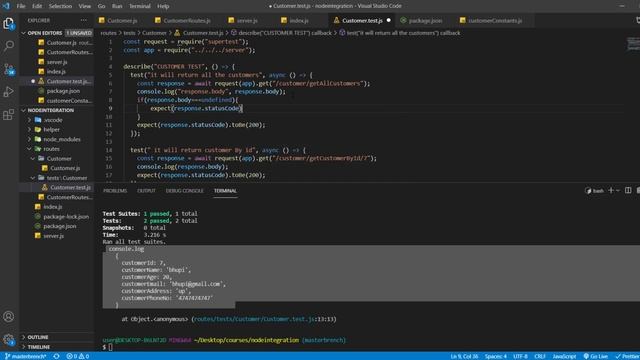Click the editor minimap

633,44
